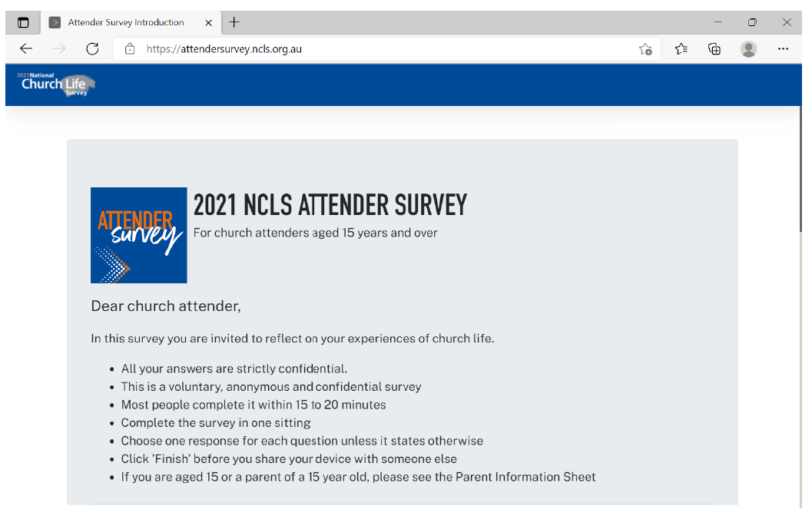Image resolution: width=812 pixels, height=516 pixels.
Task: Click the forward navigation arrow
Action: (x=59, y=49)
